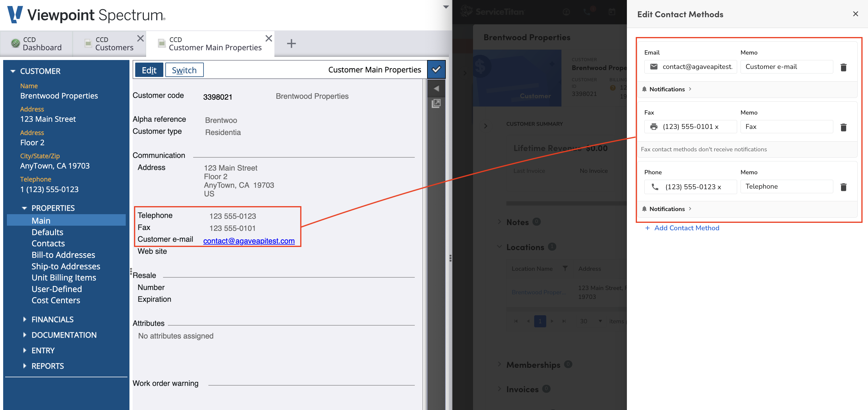Open the pop-out window icon below arrow

(436, 103)
